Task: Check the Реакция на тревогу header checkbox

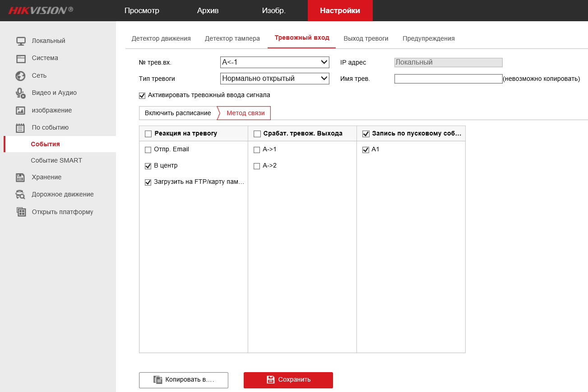Action: (148, 134)
